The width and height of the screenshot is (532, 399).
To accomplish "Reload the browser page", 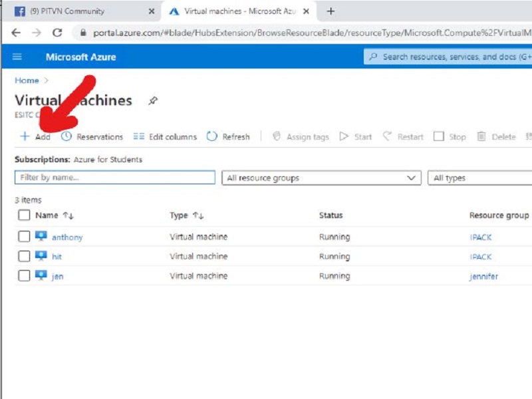I will pyautogui.click(x=57, y=33).
